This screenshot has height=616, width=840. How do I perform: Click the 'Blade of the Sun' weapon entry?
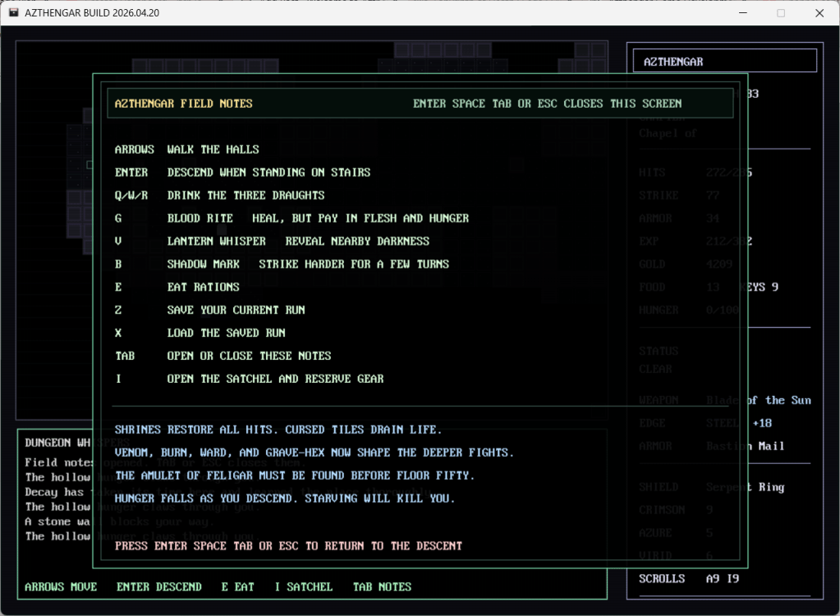pos(758,401)
